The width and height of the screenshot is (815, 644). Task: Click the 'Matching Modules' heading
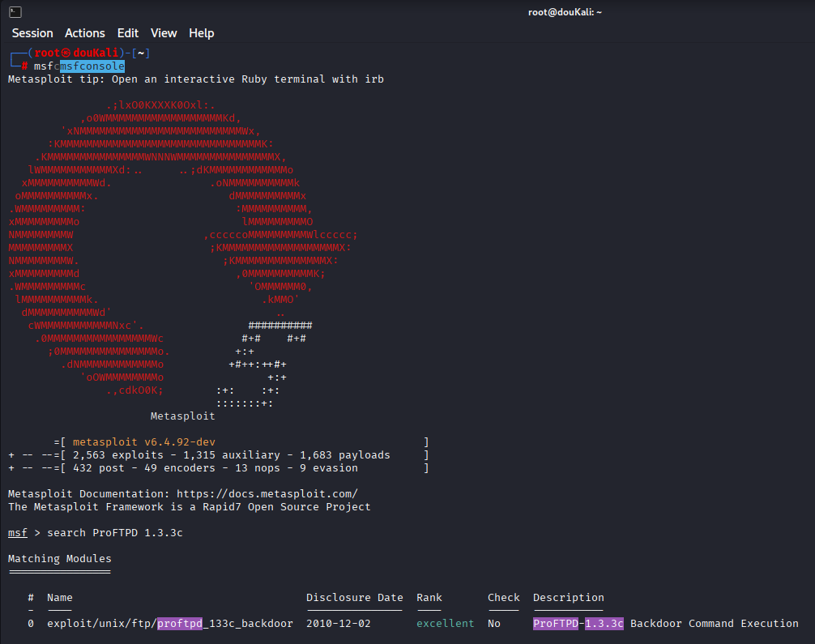point(60,558)
